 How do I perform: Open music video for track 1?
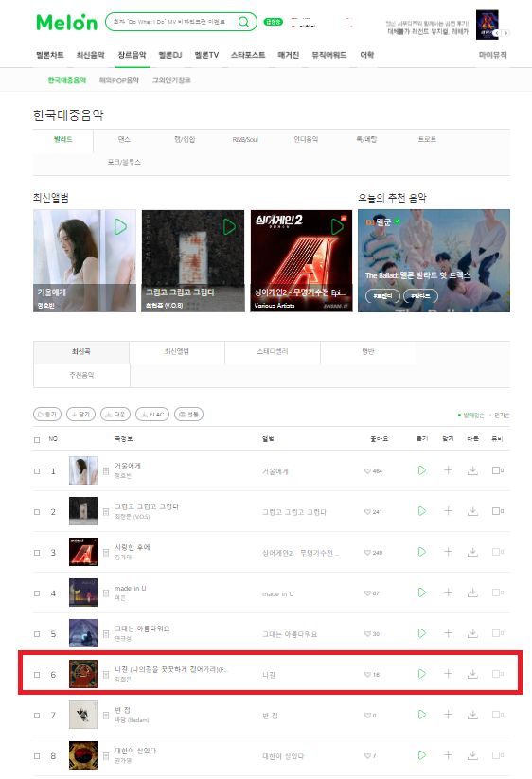[497, 470]
